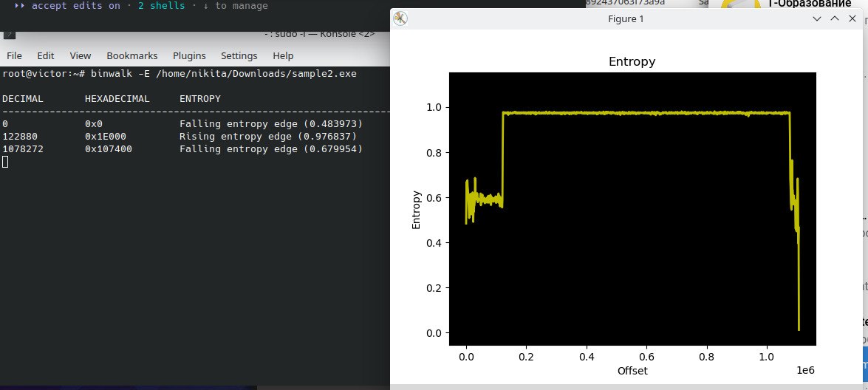This screenshot has width=868, height=390.
Task: Open the Bookmarks menu in Konsole
Action: (131, 56)
